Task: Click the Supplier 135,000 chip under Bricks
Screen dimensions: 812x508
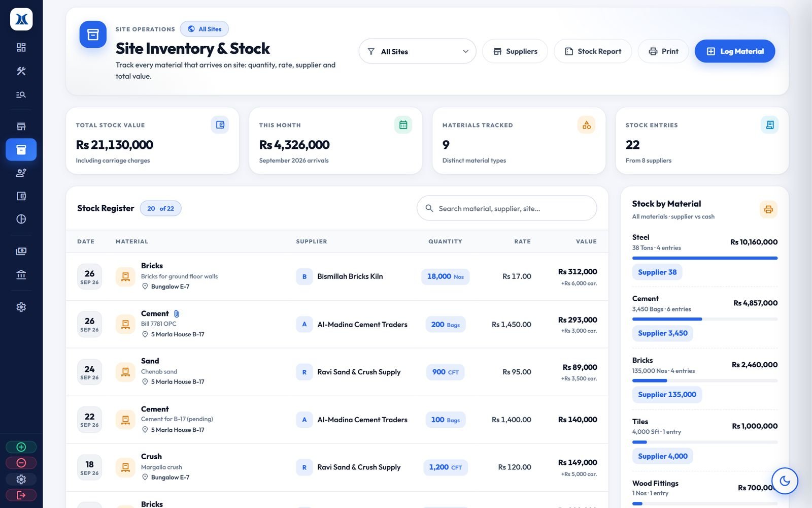Action: coord(667,395)
